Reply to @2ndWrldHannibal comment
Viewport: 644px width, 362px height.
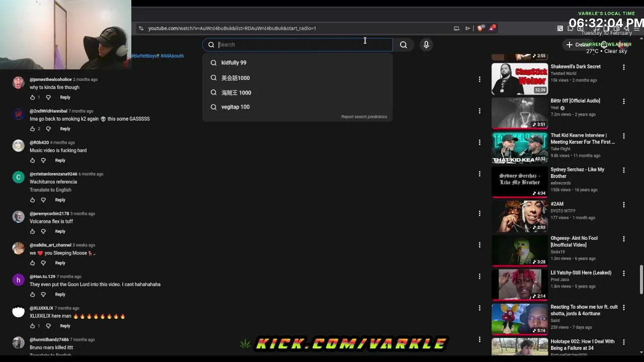pyautogui.click(x=65, y=129)
